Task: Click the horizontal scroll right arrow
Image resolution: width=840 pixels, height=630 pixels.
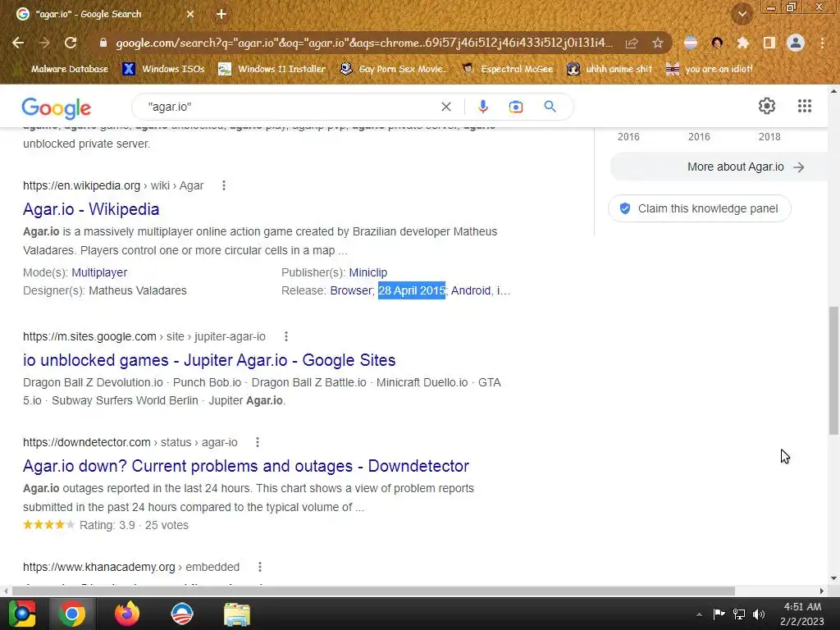Action: tap(822, 591)
